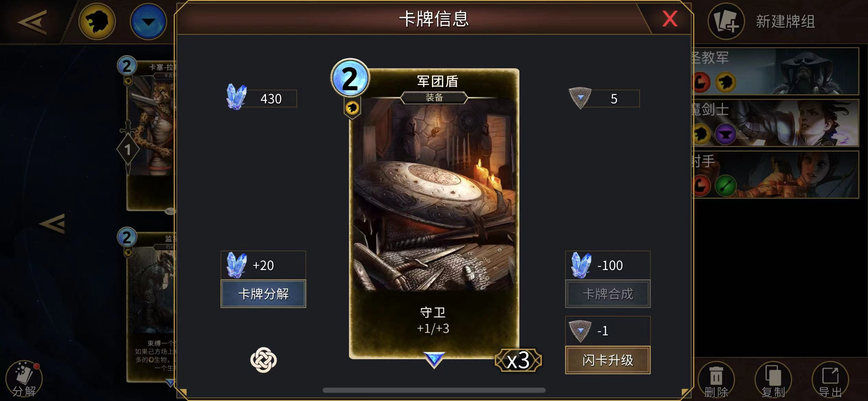This screenshot has width=868, height=401.
Task: Click the 分解 icon in bottom-left
Action: tap(24, 380)
